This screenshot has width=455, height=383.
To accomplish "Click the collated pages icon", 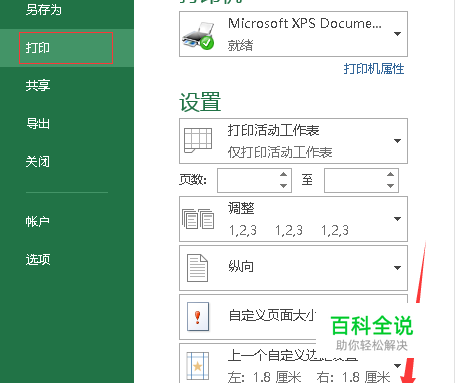I will tap(198, 219).
